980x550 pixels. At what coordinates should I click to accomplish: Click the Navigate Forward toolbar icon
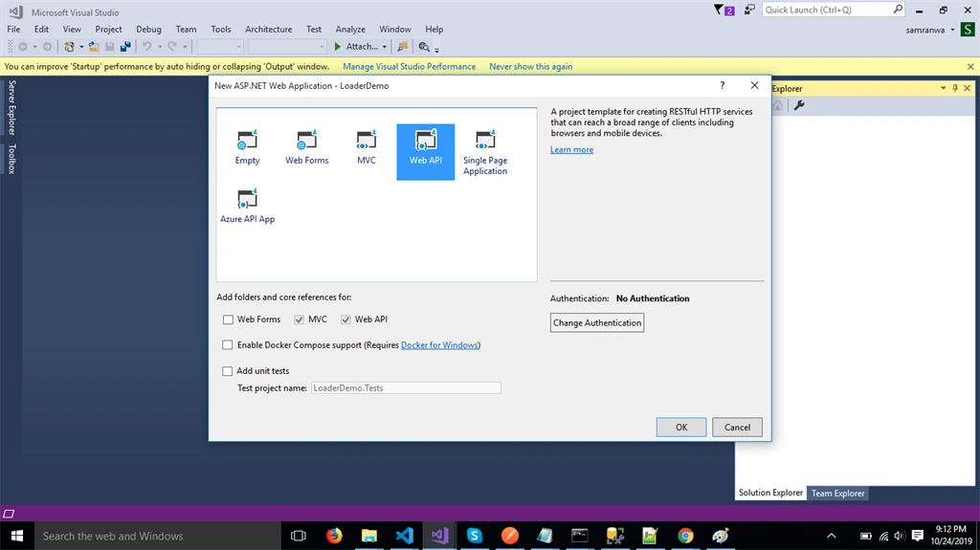[x=47, y=47]
